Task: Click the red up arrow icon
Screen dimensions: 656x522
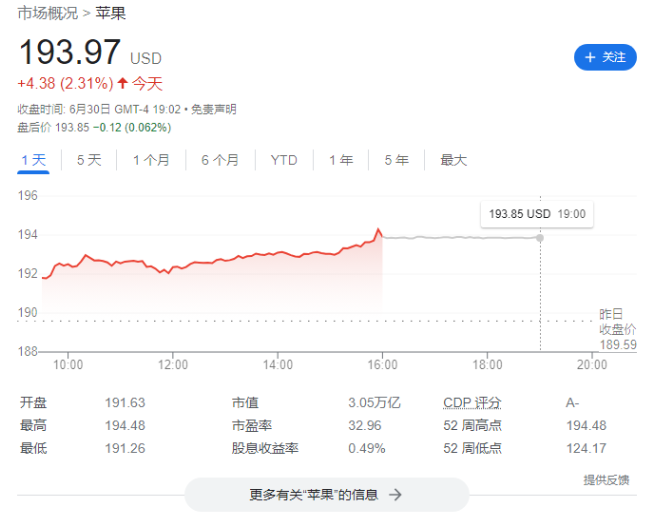Action: [x=122, y=83]
